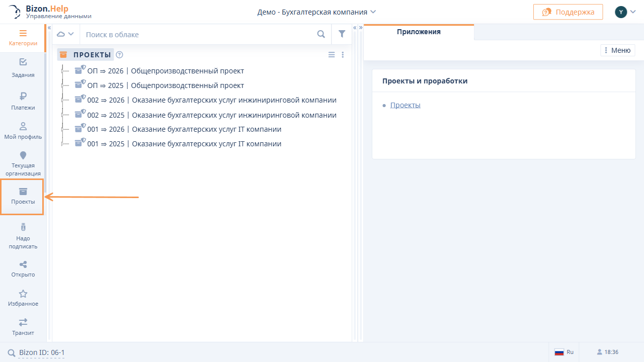Switch to the Приложения tab
This screenshot has width=644, height=362.
tap(418, 32)
